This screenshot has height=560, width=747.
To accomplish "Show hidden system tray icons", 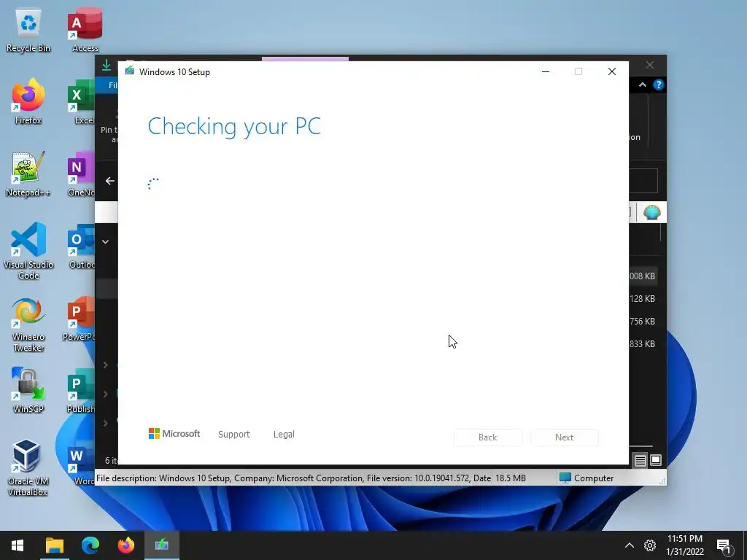I will tap(630, 545).
